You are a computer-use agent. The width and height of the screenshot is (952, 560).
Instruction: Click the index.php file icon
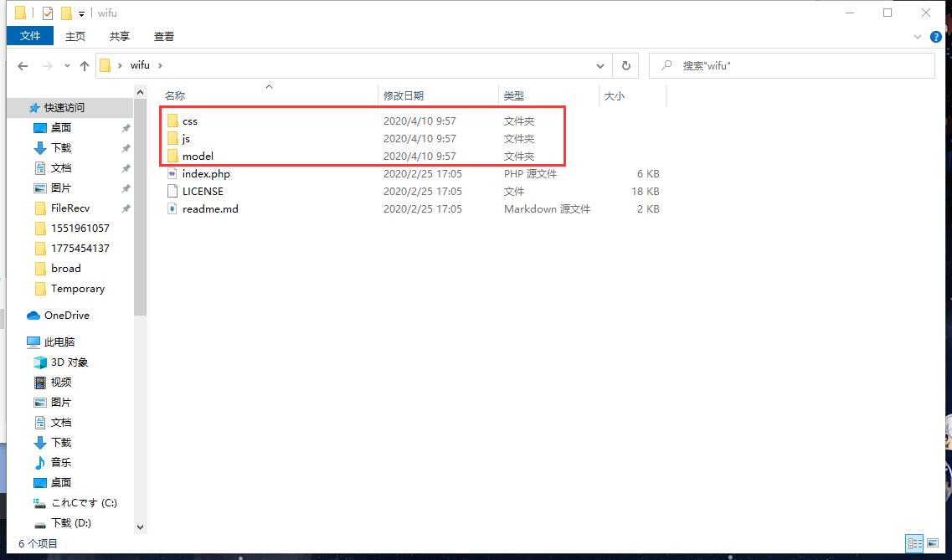pos(173,173)
